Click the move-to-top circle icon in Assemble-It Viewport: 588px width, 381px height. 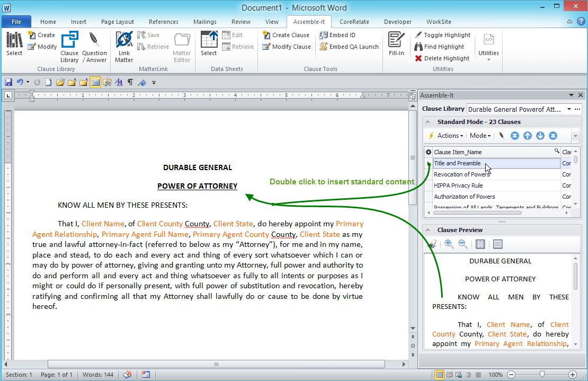click(x=515, y=136)
